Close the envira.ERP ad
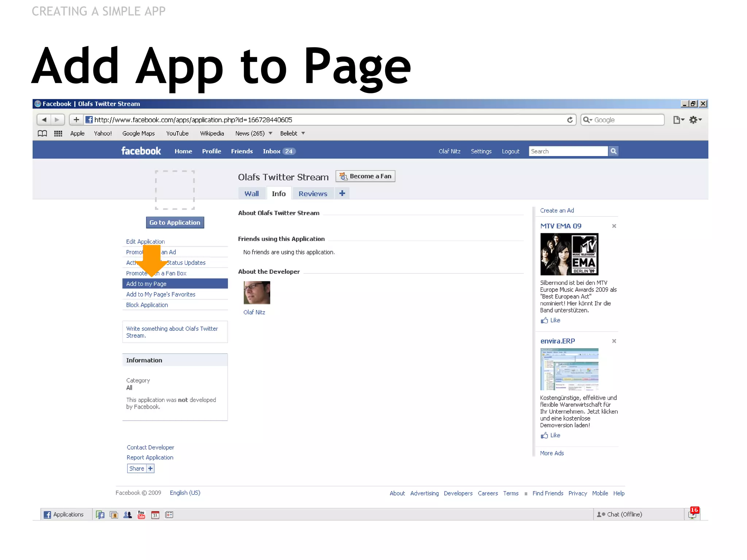Screen dimensions: 747x560 click(x=614, y=341)
